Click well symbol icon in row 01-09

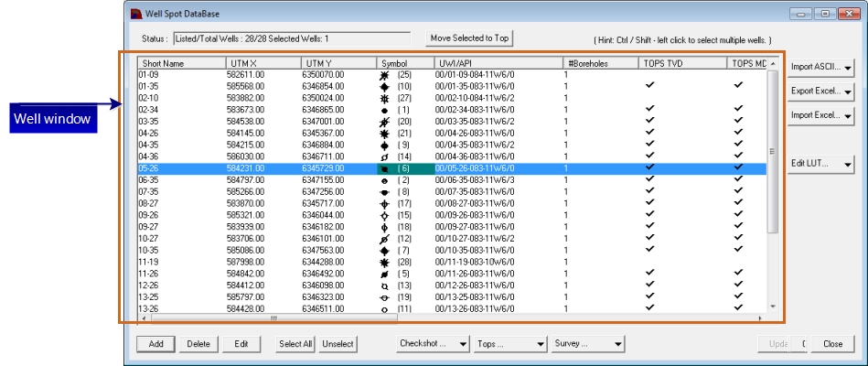pyautogui.click(x=383, y=73)
